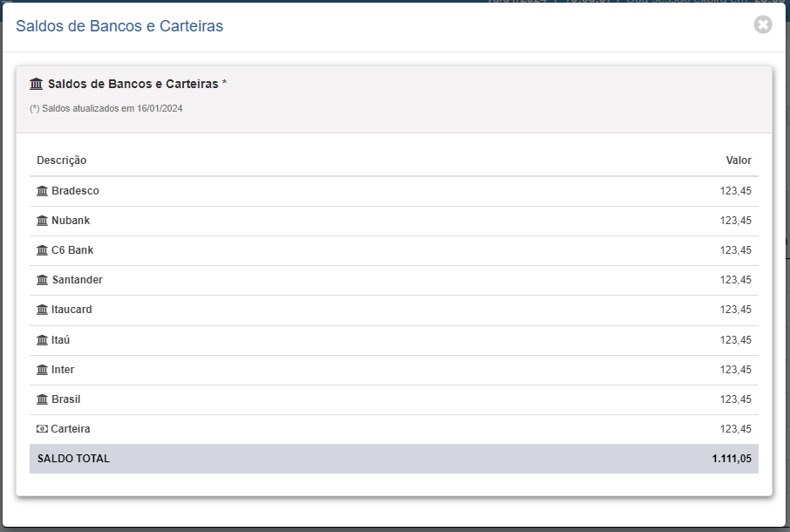790x532 pixels.
Task: Click the bank icon next to Itaú
Action: click(43, 340)
